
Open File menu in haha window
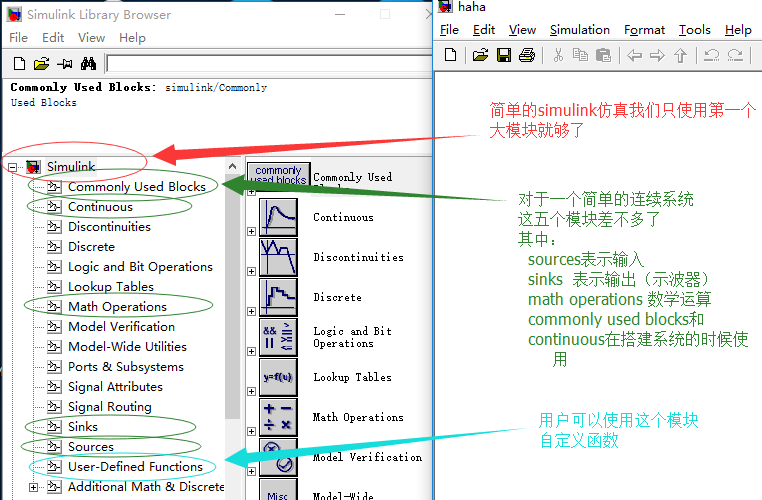point(449,30)
